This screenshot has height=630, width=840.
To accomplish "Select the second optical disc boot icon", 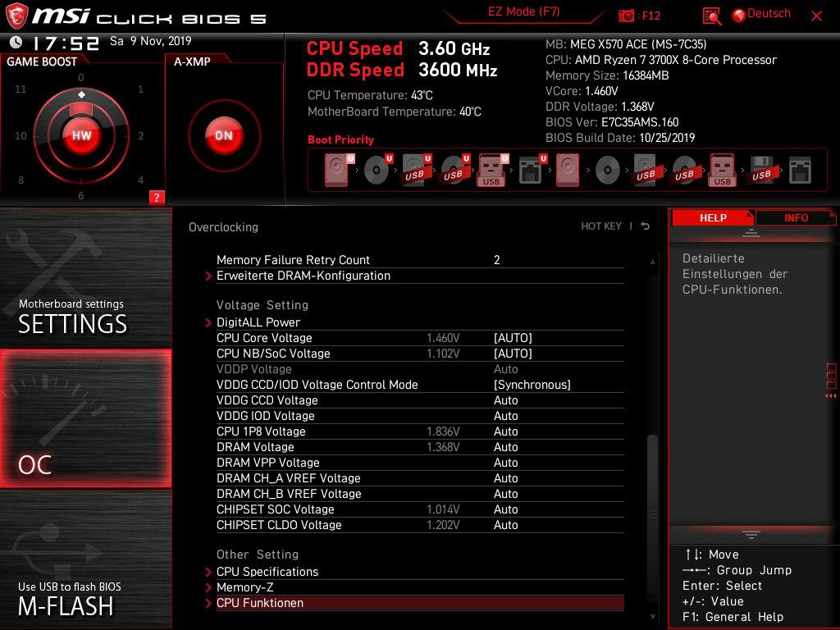I will (608, 171).
